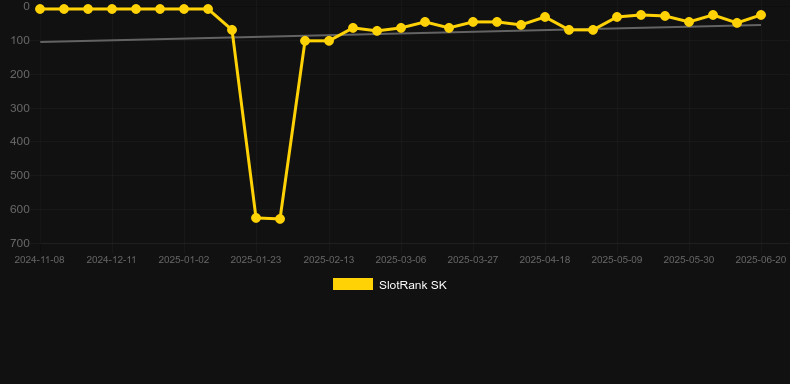Click the yellow SlotRank SK legend swatch
The height and width of the screenshot is (384, 790).
pos(353,284)
